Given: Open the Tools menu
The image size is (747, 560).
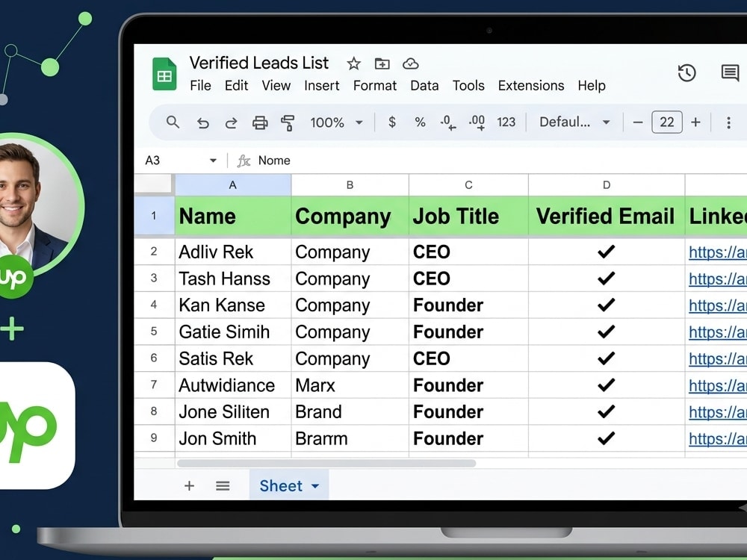Looking at the screenshot, I should [468, 86].
